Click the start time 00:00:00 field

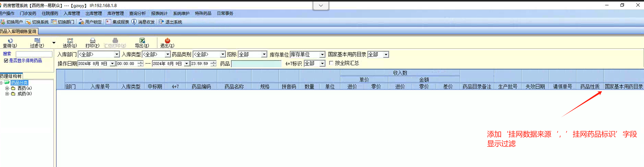[127, 64]
